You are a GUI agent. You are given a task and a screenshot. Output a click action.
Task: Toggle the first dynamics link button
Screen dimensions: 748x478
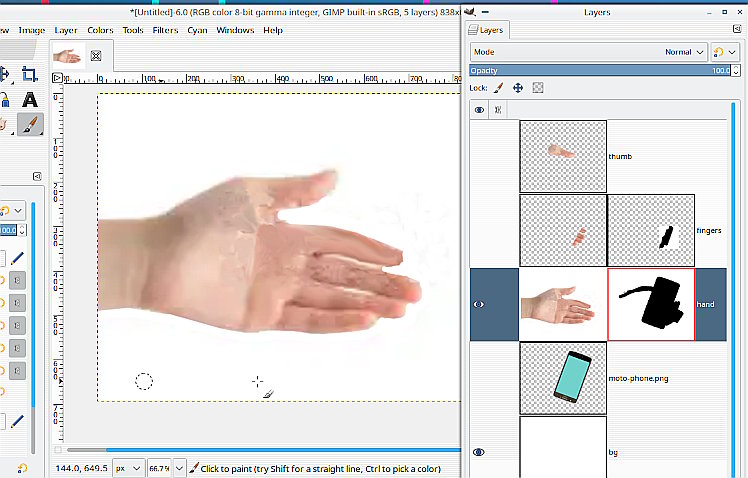17,281
